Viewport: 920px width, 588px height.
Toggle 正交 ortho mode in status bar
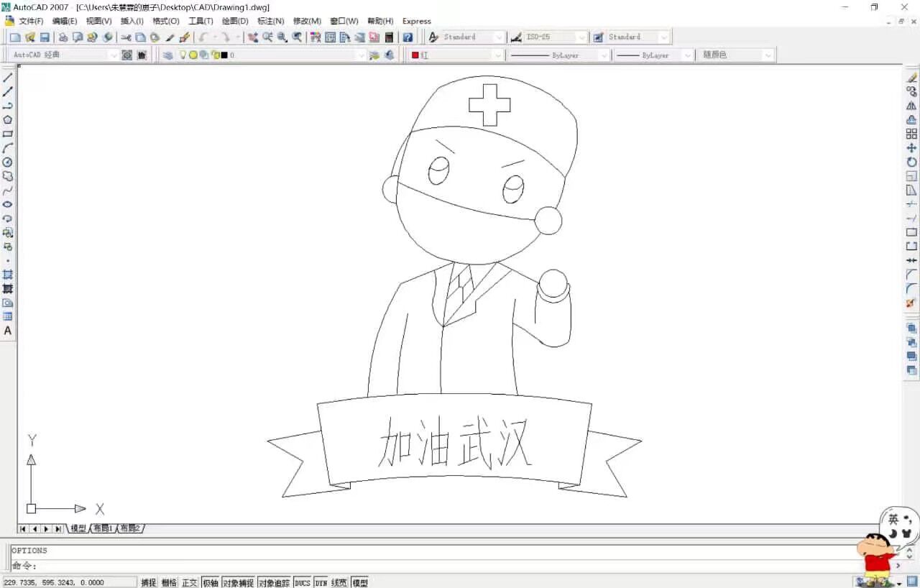pyautogui.click(x=190, y=582)
